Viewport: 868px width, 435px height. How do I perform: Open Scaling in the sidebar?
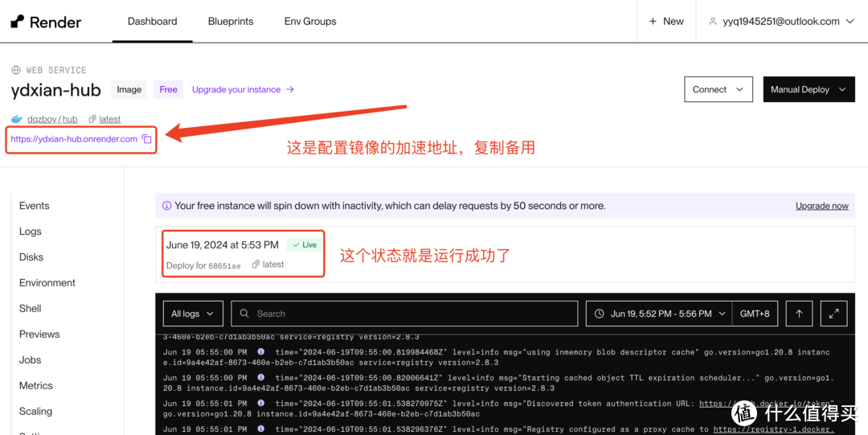(35, 411)
